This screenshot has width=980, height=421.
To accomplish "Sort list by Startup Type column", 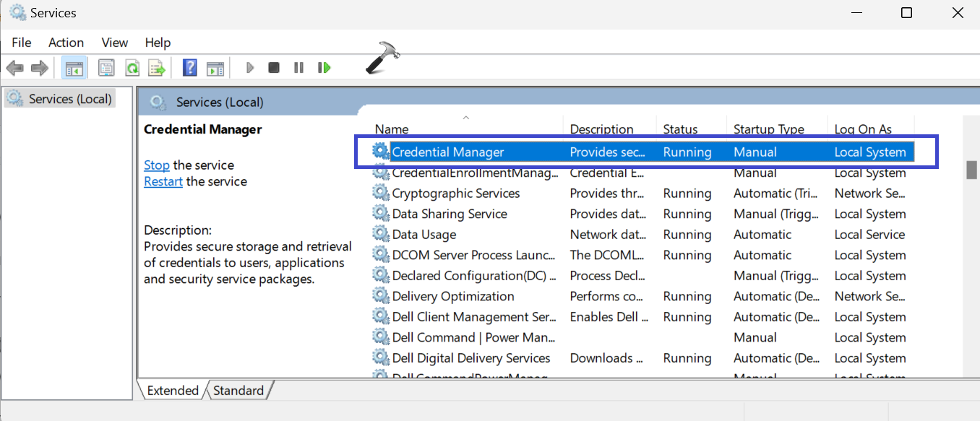I will pyautogui.click(x=769, y=129).
